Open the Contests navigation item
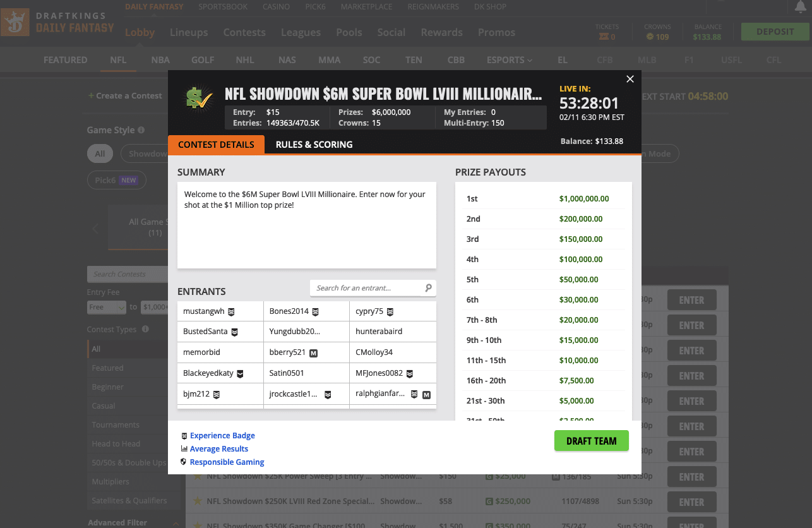Screen dimensions: 812x528 (244, 32)
